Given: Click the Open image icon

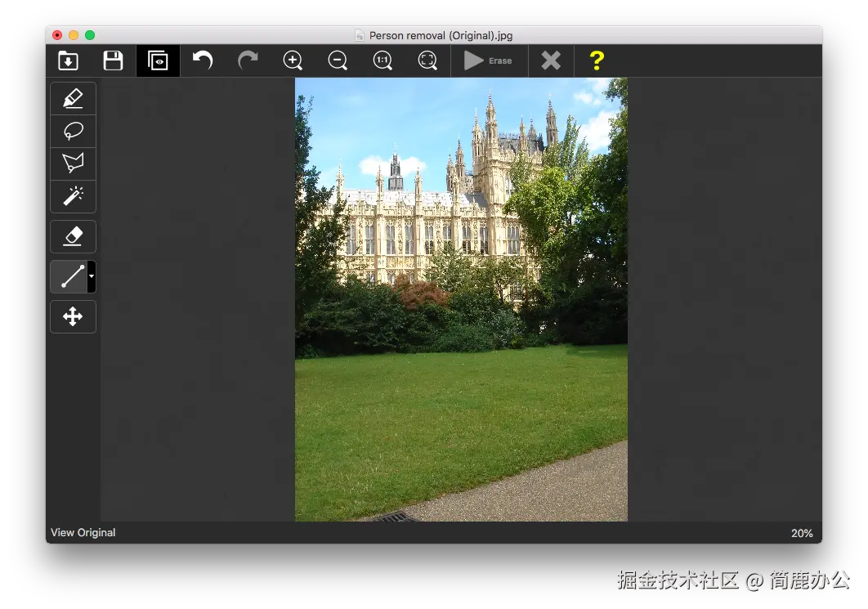Looking at the screenshot, I should (68, 60).
